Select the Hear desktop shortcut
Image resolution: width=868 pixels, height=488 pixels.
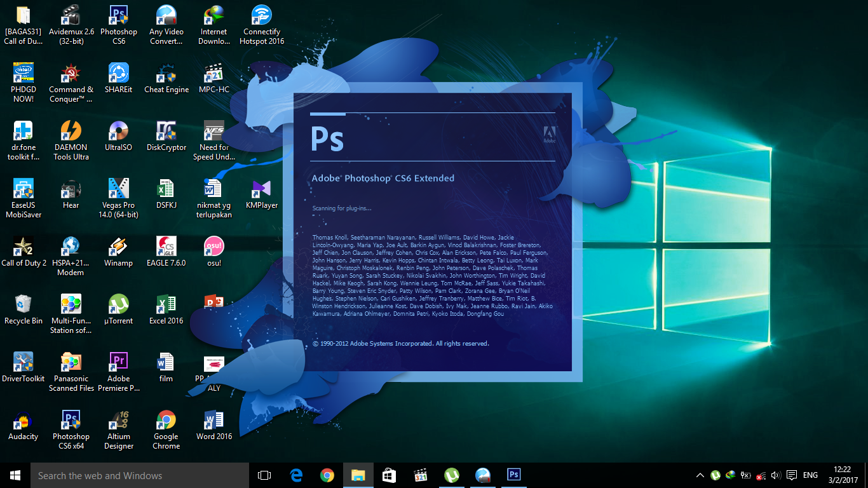pyautogui.click(x=71, y=194)
